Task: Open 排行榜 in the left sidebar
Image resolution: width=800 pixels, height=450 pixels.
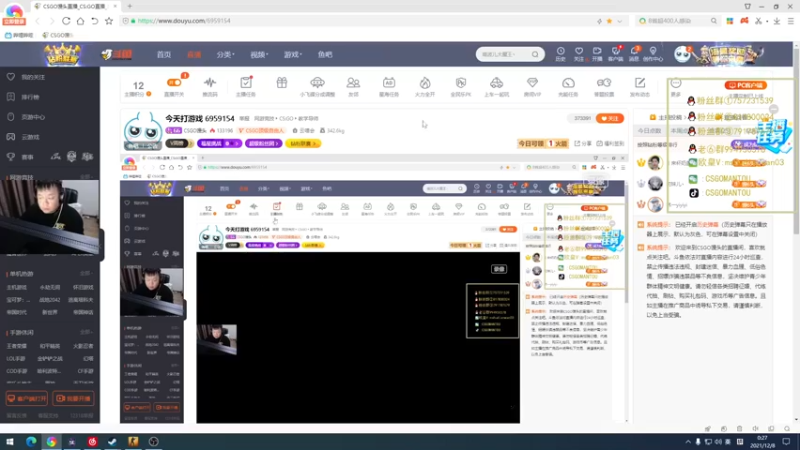Action: pyautogui.click(x=30, y=97)
